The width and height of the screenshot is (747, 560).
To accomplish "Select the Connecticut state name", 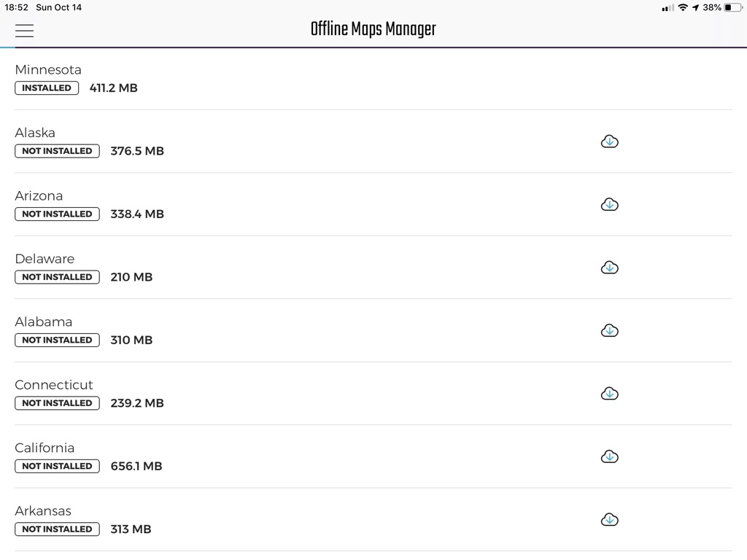I will (x=54, y=384).
